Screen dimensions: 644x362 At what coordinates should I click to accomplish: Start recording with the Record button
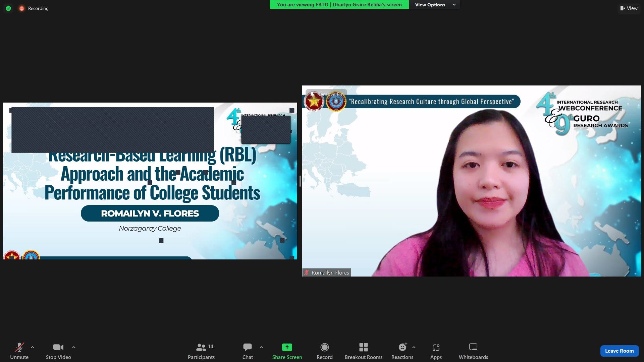click(324, 351)
